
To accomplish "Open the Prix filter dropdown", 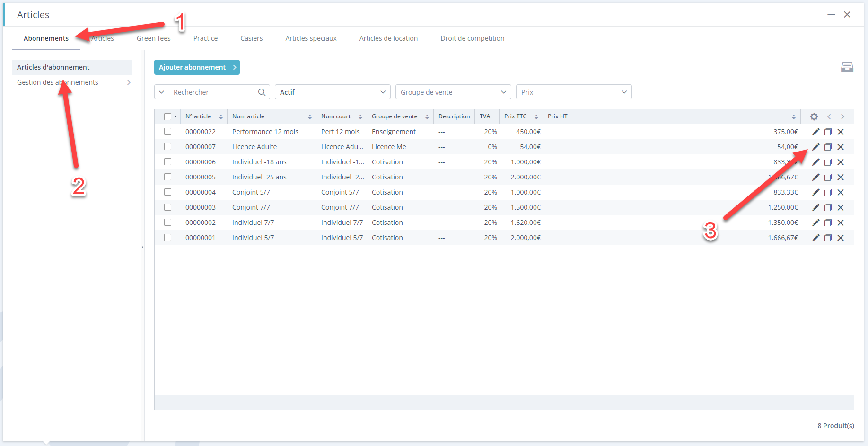I will click(x=574, y=92).
